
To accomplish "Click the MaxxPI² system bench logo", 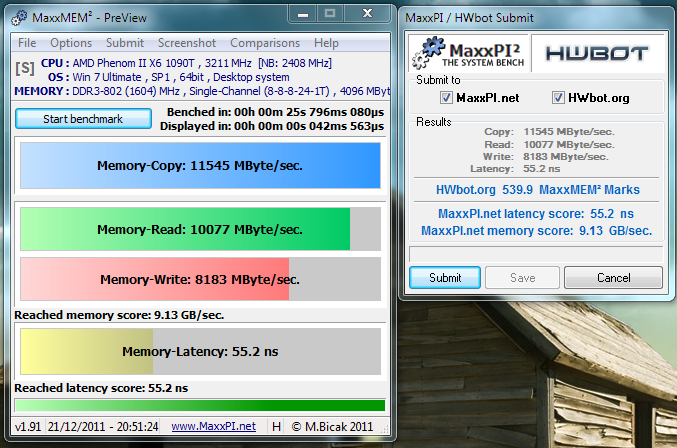I will (468, 54).
